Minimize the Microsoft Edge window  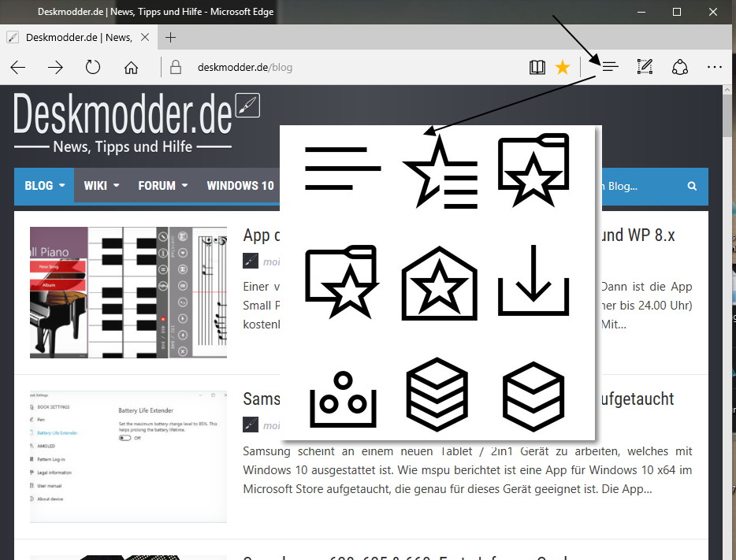(x=641, y=12)
